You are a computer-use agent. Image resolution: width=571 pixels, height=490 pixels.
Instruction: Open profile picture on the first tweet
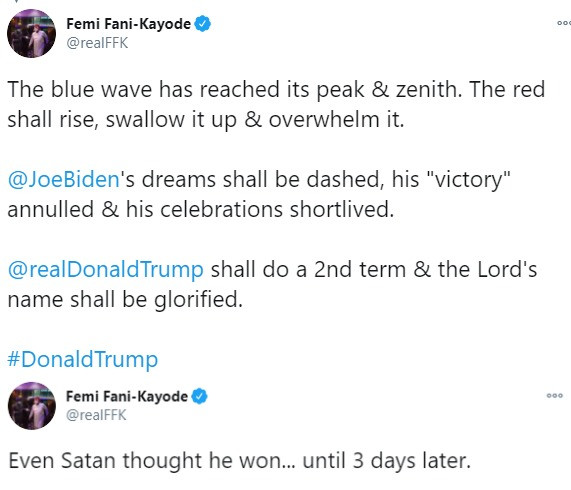[32, 34]
